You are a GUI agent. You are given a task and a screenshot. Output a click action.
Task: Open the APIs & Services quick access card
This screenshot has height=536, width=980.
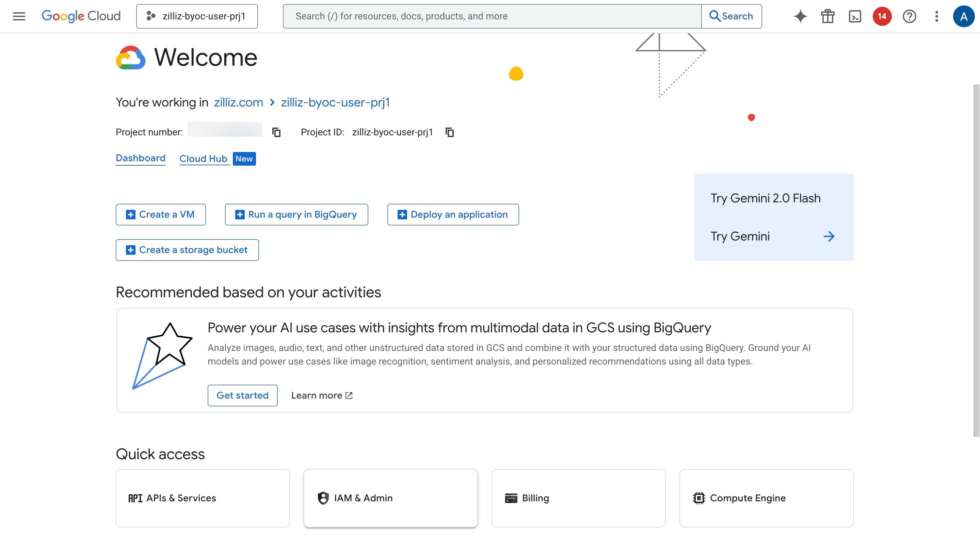tap(203, 498)
